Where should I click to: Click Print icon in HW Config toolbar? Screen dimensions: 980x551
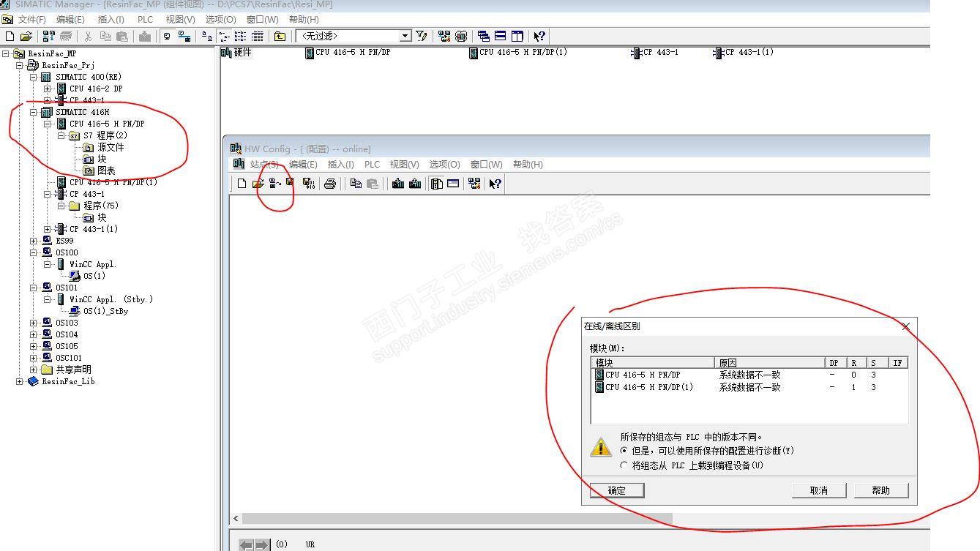pyautogui.click(x=330, y=184)
